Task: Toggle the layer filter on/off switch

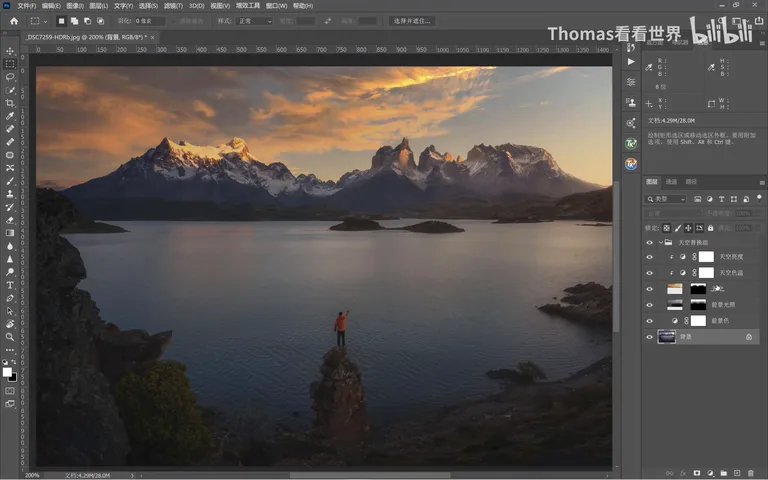Action: tap(759, 198)
